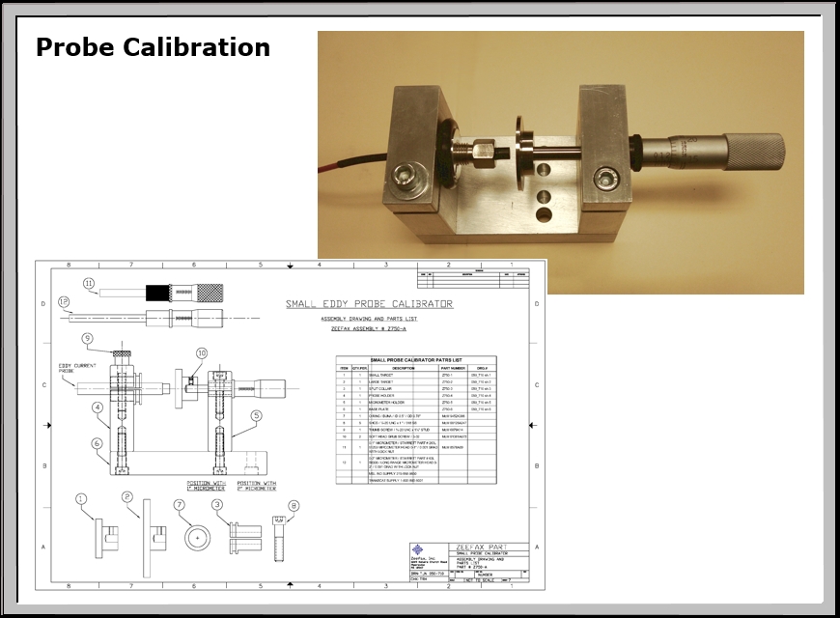The height and width of the screenshot is (618, 840).
Task: Click the circled 4 probe holder callout
Action: coord(98,407)
